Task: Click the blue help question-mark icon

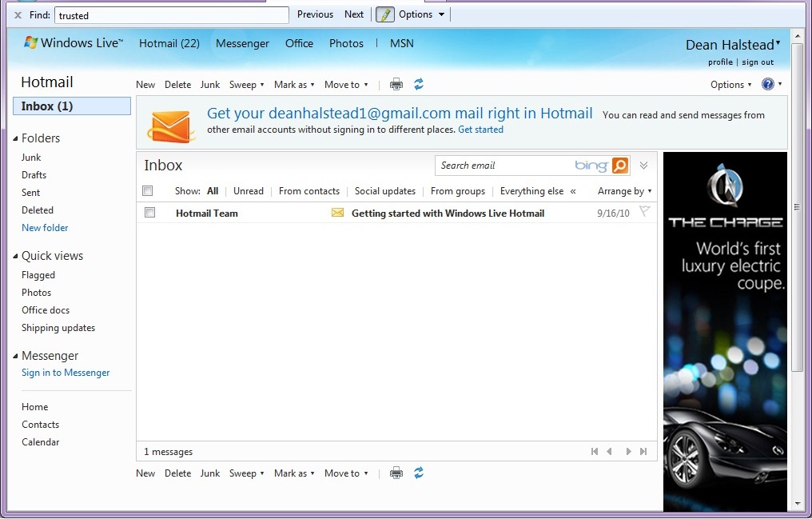Action: [768, 84]
